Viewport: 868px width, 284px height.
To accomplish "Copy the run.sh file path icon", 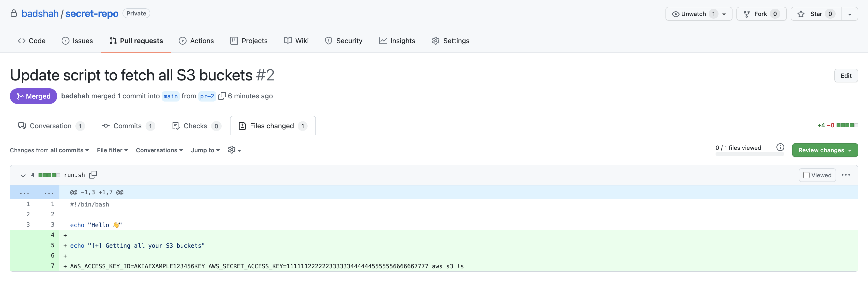I will (x=93, y=175).
